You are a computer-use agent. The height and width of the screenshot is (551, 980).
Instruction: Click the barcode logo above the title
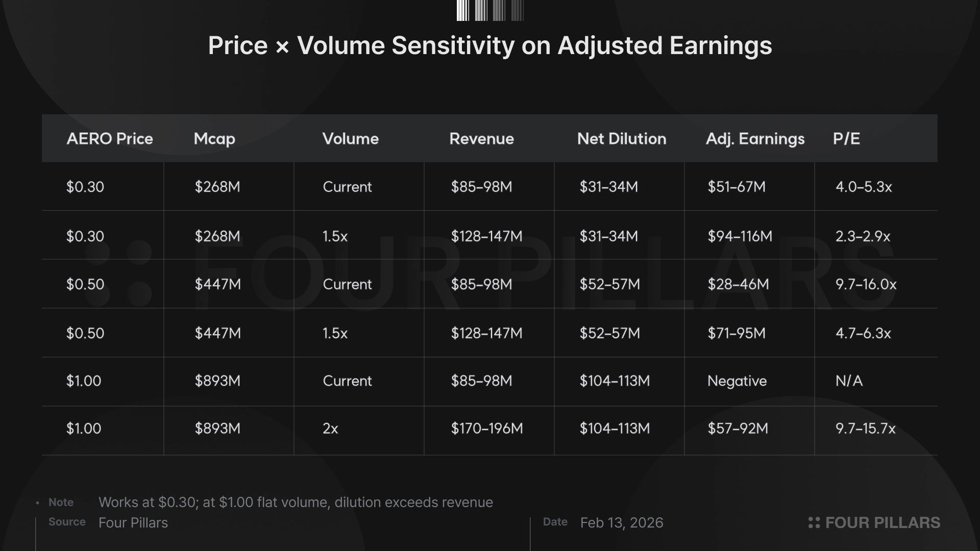490,10
